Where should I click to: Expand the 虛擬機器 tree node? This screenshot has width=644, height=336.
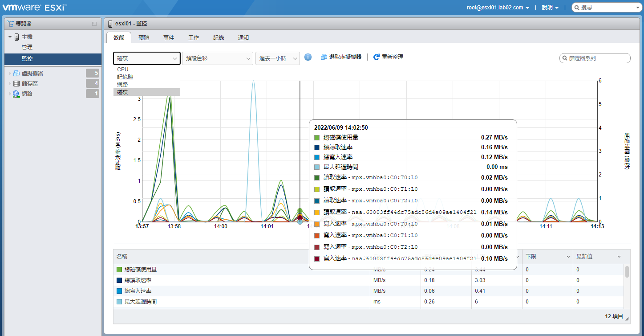[x=10, y=74]
